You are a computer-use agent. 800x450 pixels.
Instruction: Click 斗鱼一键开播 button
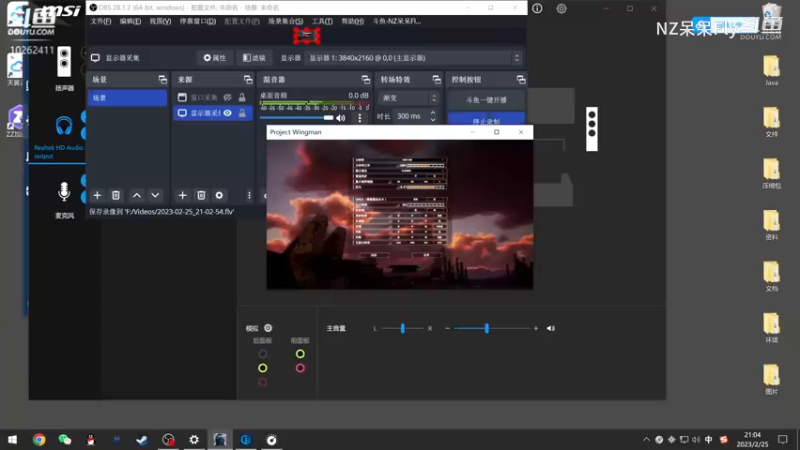pos(486,100)
